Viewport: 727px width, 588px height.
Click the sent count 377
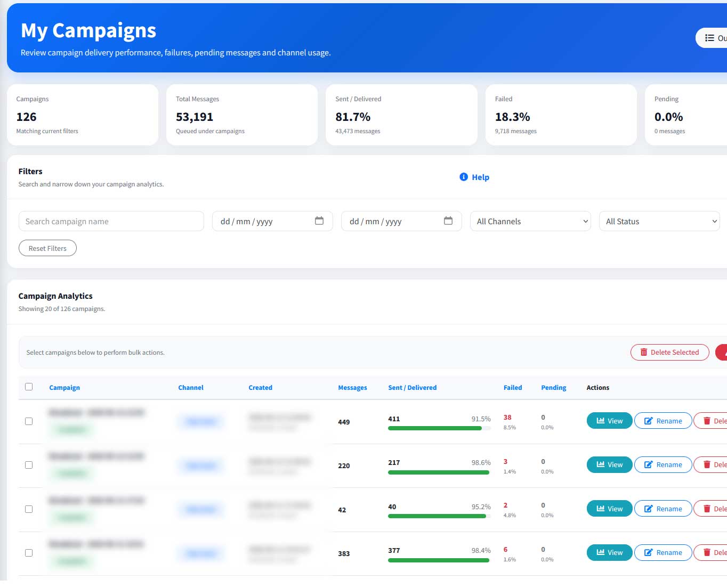pos(394,550)
